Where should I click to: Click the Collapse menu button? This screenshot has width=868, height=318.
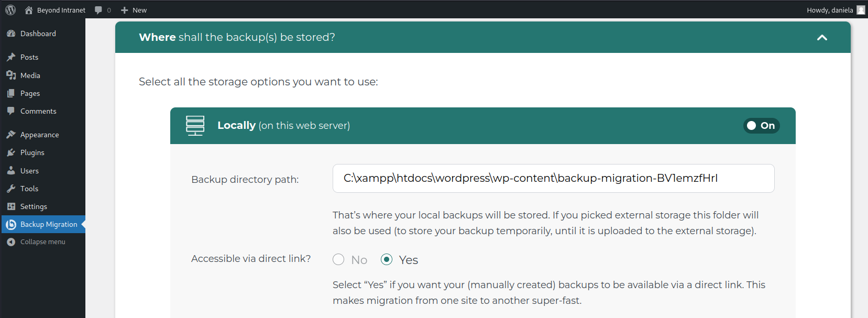[42, 242]
